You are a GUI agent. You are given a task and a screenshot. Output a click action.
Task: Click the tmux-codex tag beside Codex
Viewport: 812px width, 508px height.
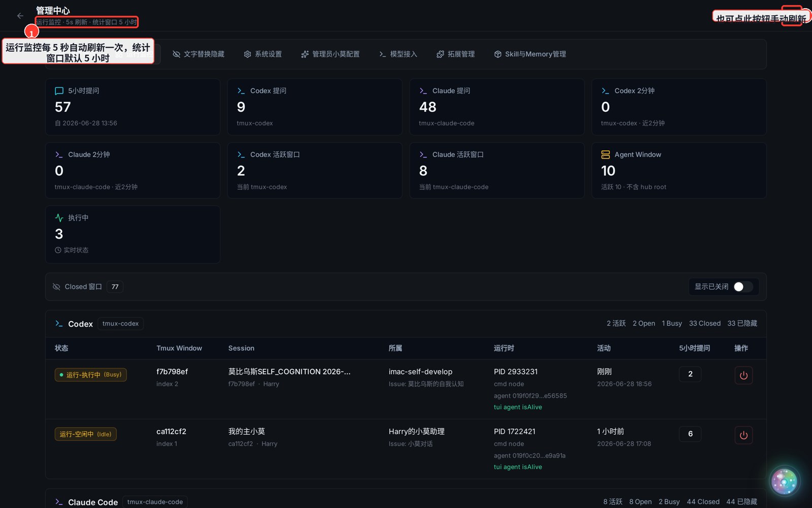click(x=120, y=324)
